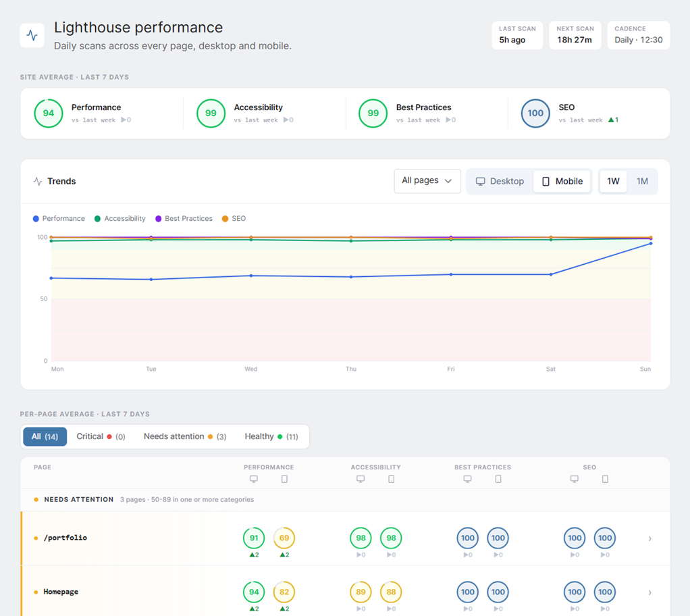Click the Performance mobile column icon
This screenshot has width=690, height=616.
pyautogui.click(x=284, y=479)
